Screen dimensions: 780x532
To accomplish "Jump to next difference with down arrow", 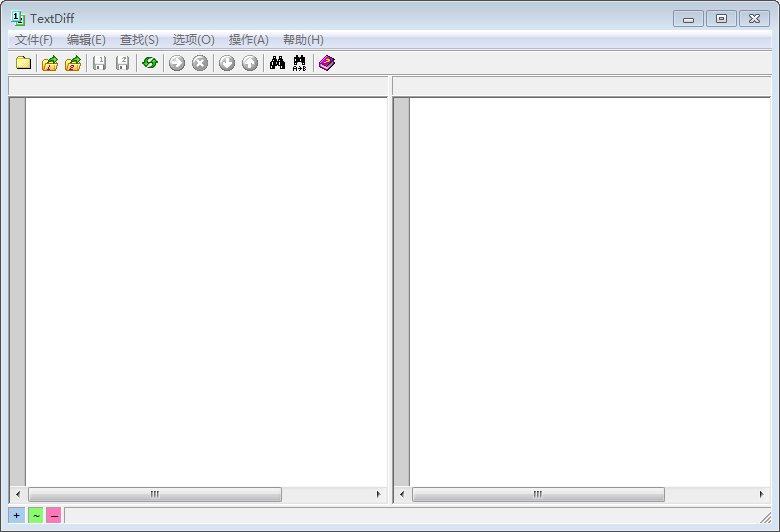I will pos(227,63).
